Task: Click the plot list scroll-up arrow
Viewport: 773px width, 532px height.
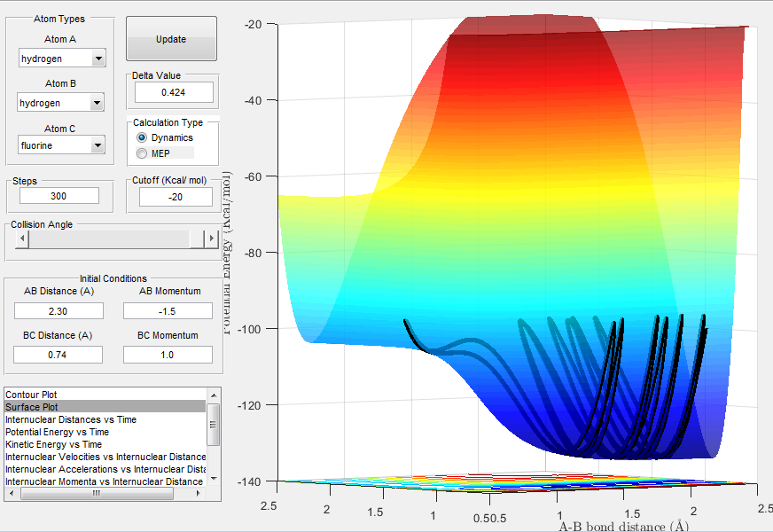Action: coord(213,394)
